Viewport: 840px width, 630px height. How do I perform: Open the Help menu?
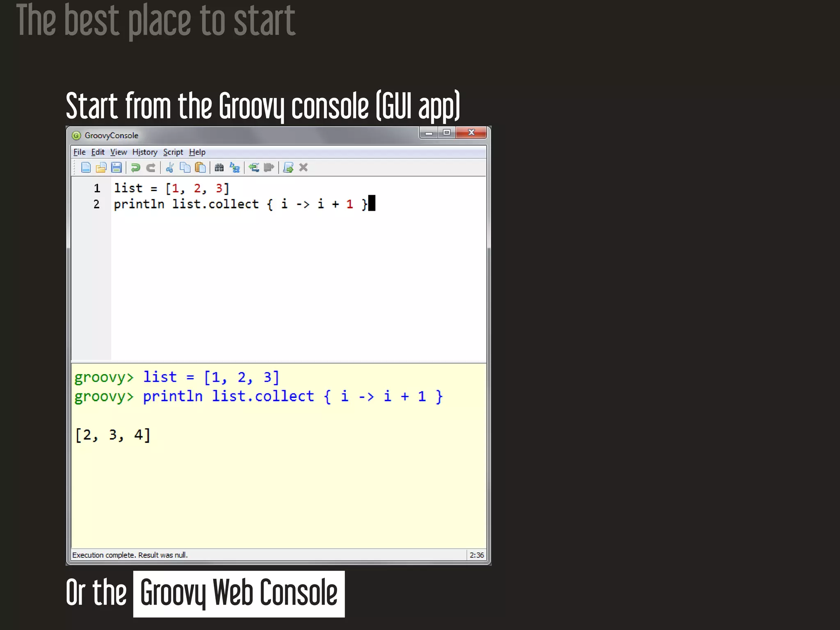click(x=197, y=152)
